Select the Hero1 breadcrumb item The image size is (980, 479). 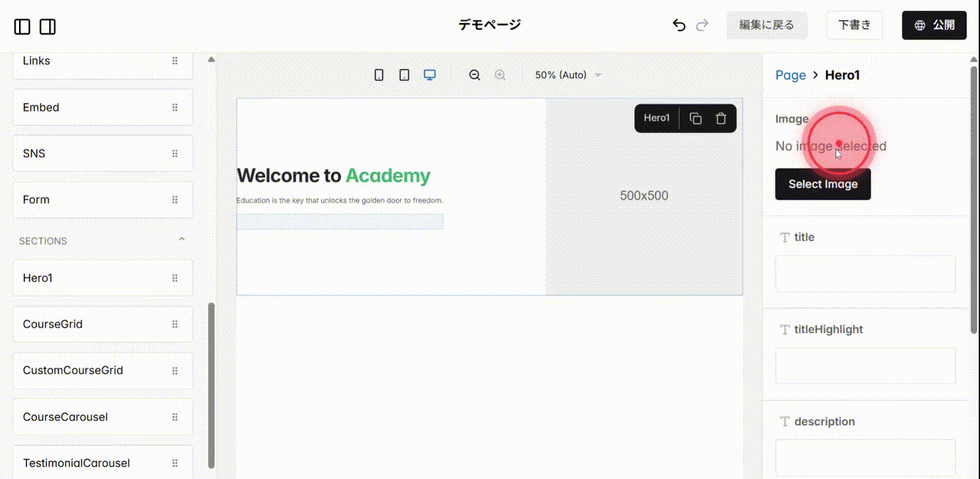843,75
